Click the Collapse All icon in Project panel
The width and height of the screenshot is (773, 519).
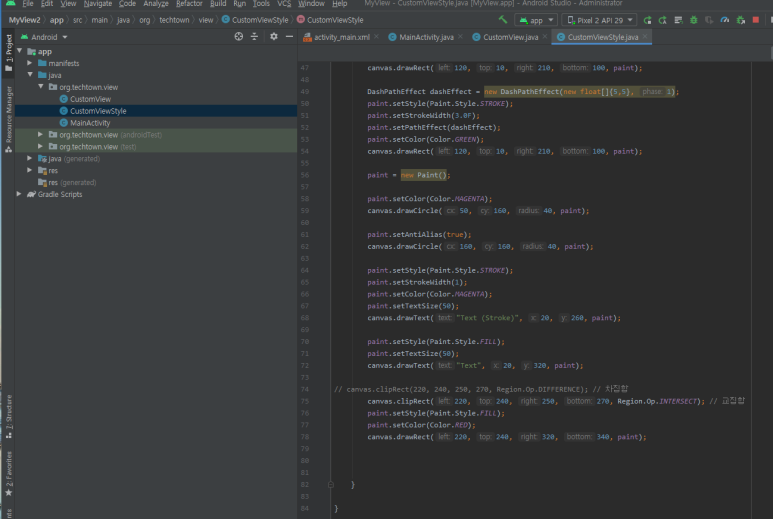point(254,36)
